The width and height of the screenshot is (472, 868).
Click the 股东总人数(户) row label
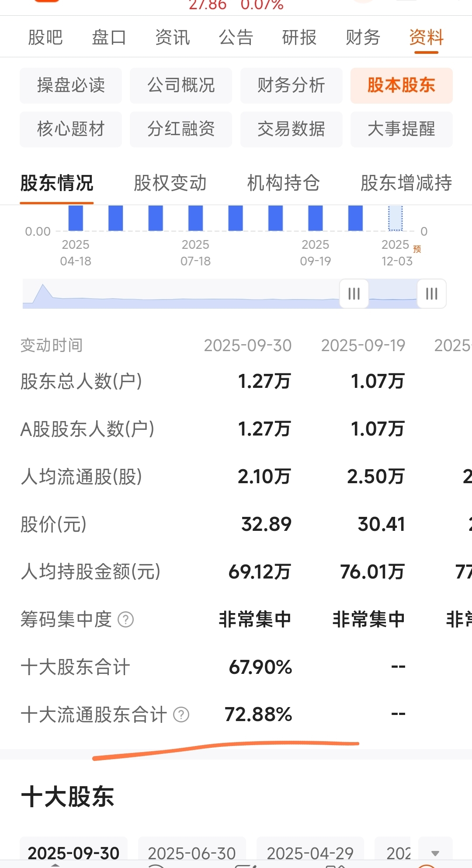tap(81, 381)
